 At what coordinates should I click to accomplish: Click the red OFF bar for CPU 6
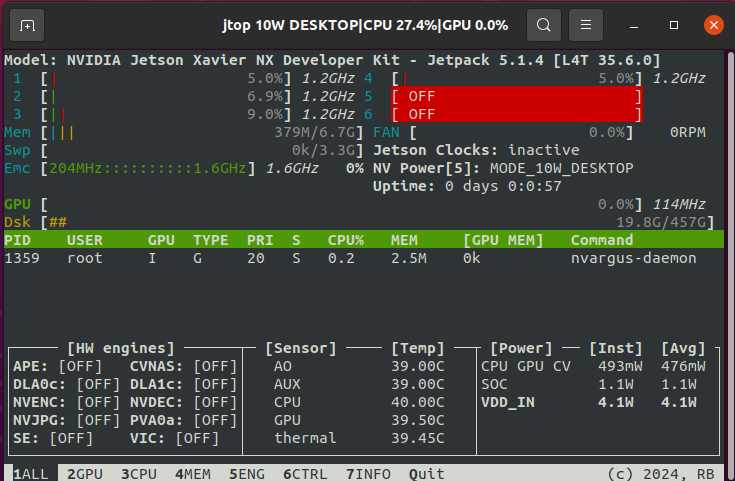coord(517,114)
